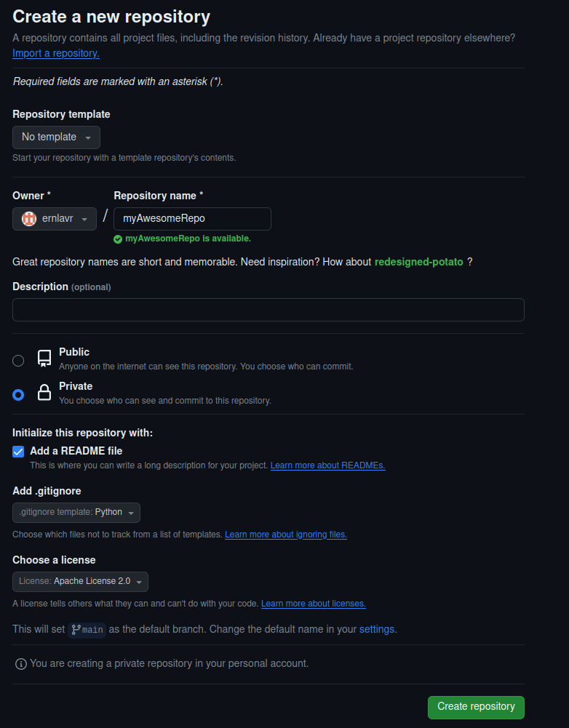Screen dimensions: 569x728
Task: Click the Import a repository link
Action: 55,53
